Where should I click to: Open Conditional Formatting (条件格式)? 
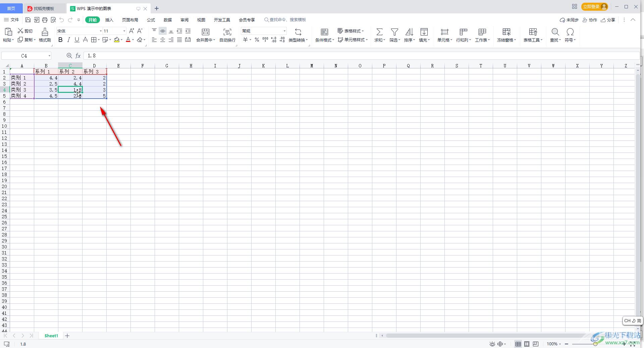pos(324,35)
